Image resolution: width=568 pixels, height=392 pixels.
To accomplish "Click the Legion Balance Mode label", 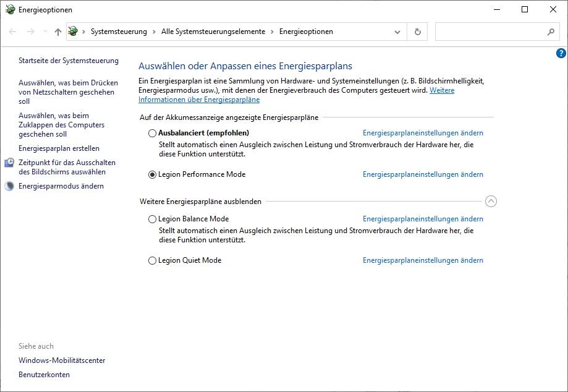I will (x=193, y=219).
